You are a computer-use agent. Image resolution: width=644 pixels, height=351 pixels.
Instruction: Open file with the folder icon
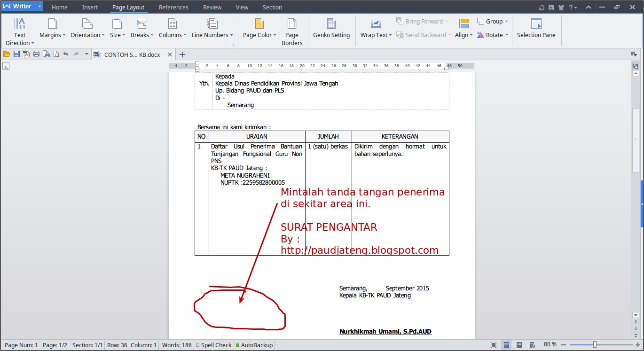(x=7, y=55)
